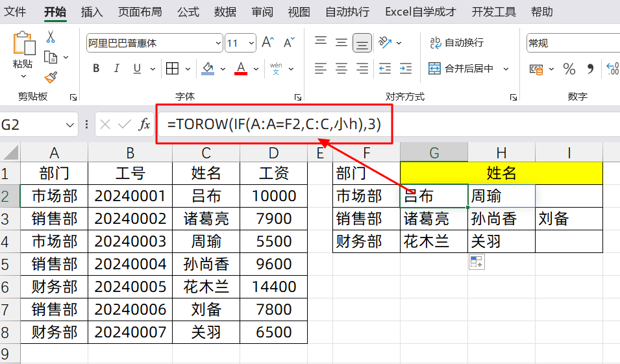Confirm formula entry with checkmark
The height and width of the screenshot is (364, 620).
[x=124, y=125]
